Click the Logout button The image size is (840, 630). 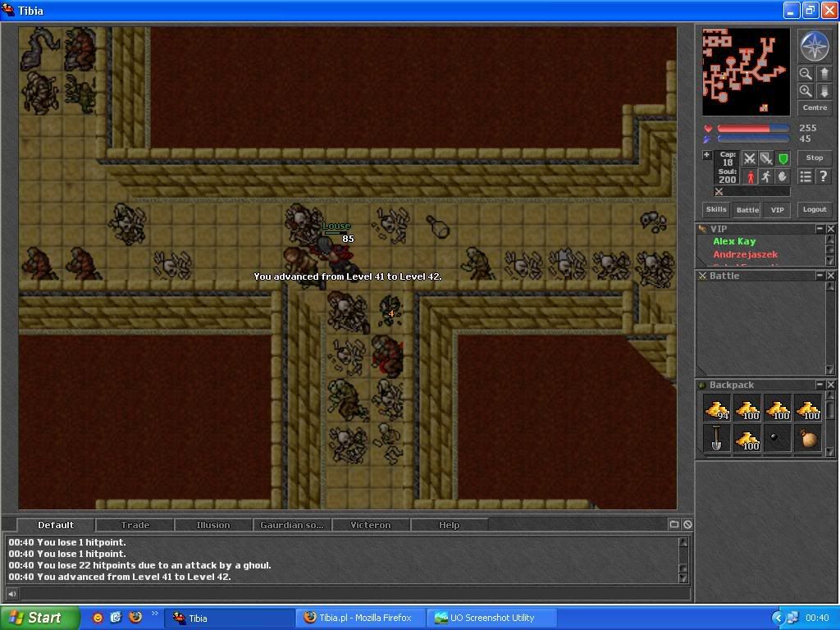click(815, 209)
